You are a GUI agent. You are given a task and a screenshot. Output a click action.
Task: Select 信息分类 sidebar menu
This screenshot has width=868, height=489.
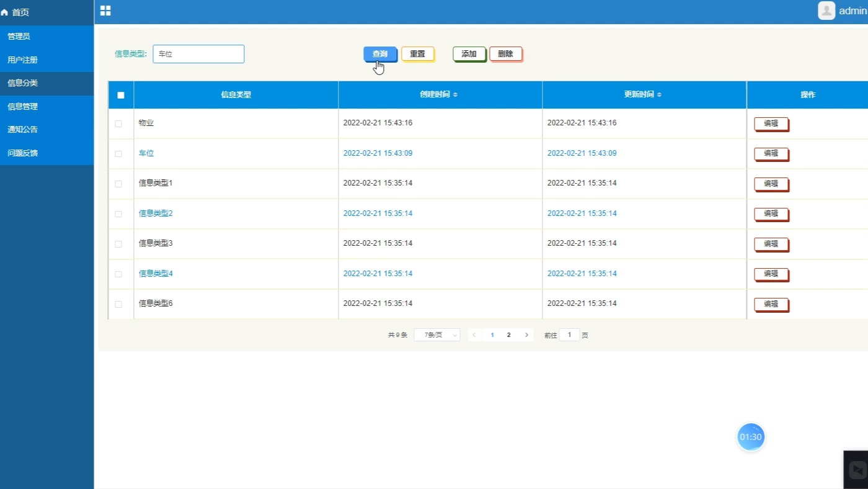(x=46, y=83)
